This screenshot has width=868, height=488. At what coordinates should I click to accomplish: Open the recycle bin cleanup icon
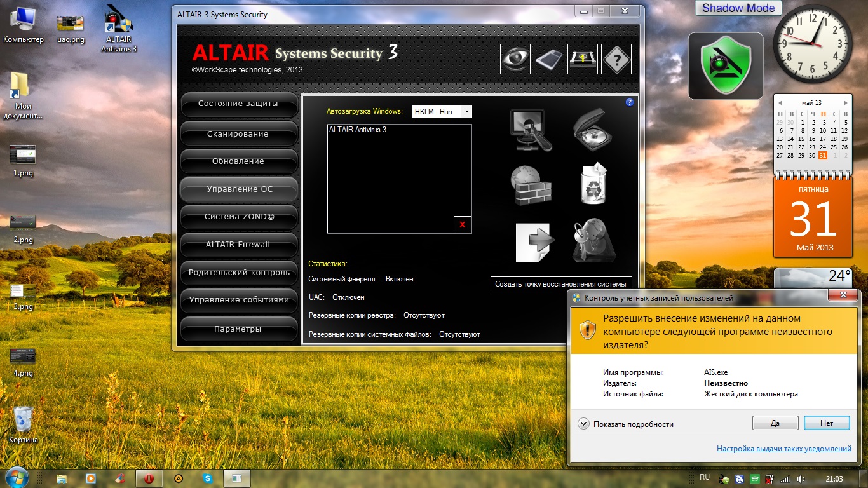(593, 184)
